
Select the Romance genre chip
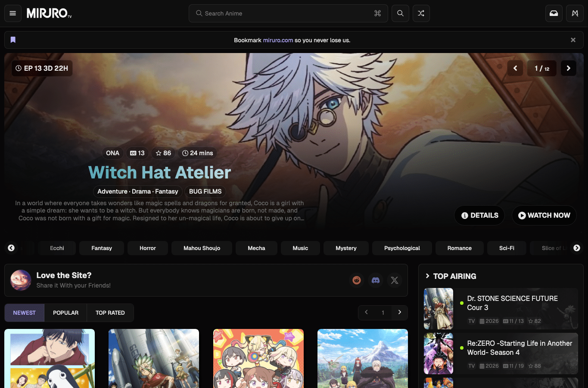460,248
